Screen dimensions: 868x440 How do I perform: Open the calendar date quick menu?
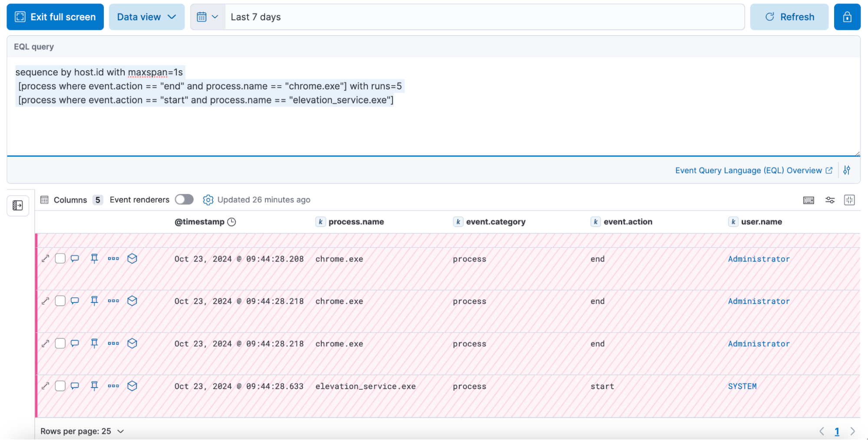point(208,17)
